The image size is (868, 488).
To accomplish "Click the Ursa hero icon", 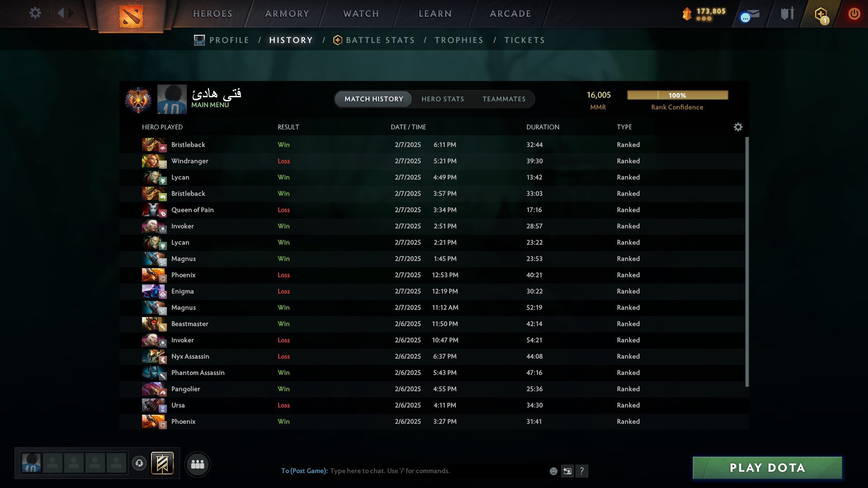I will (x=154, y=405).
